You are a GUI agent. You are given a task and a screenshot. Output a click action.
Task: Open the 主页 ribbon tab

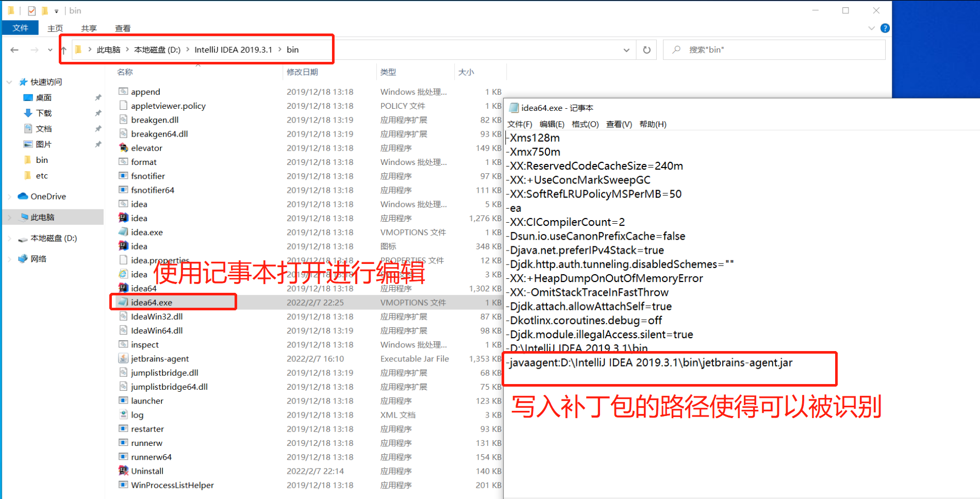pos(55,28)
